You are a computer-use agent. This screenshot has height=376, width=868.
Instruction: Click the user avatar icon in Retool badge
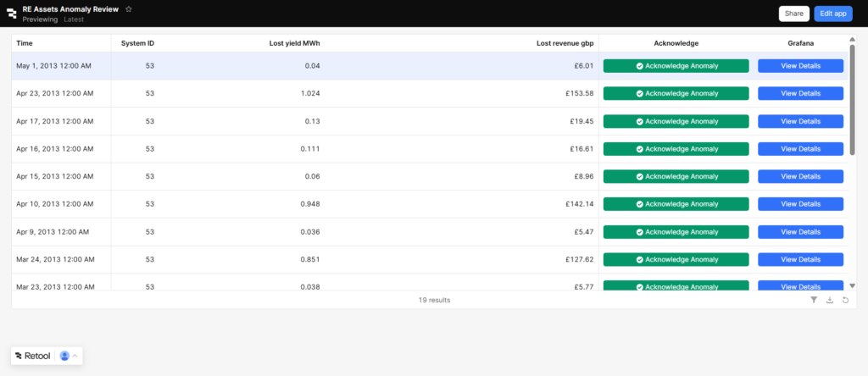coord(64,356)
